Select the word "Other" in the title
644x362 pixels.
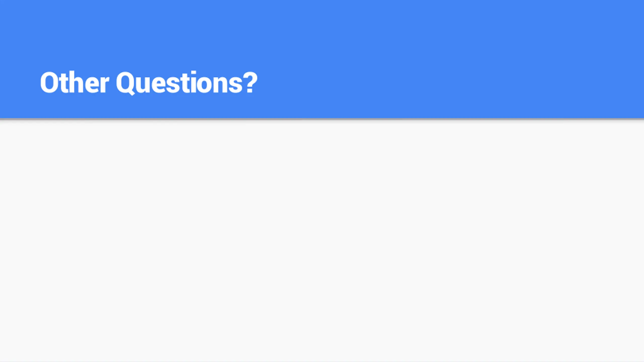(74, 82)
